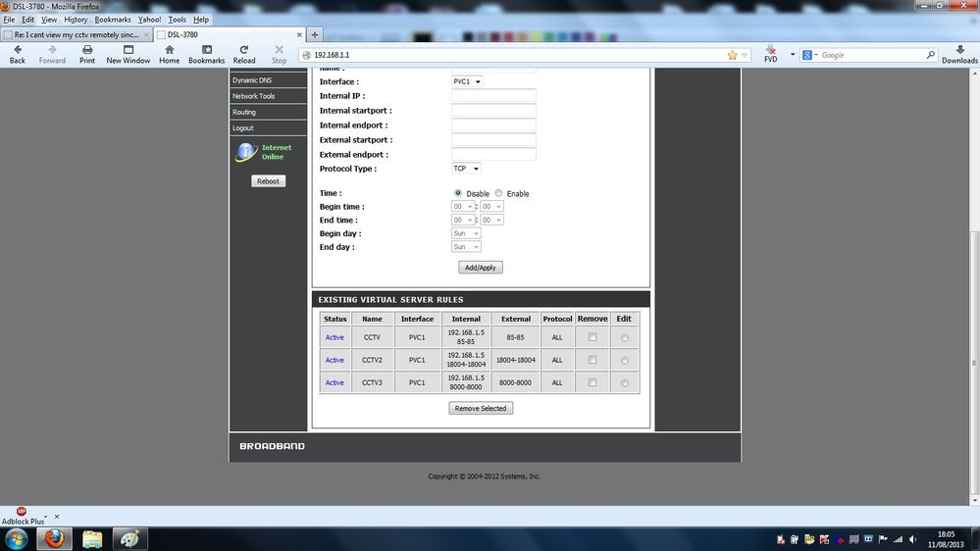Click the Active status of CCTV3
980x551 pixels.
(x=335, y=383)
